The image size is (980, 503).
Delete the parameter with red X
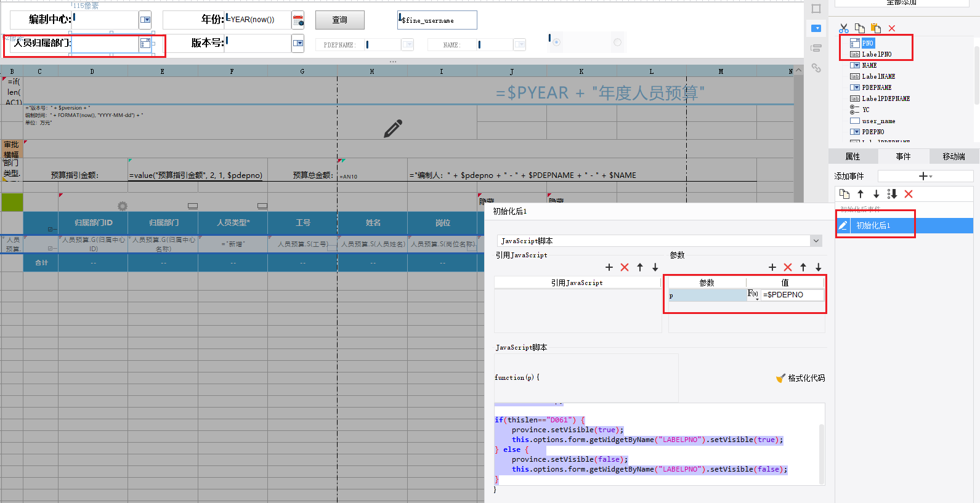(788, 267)
